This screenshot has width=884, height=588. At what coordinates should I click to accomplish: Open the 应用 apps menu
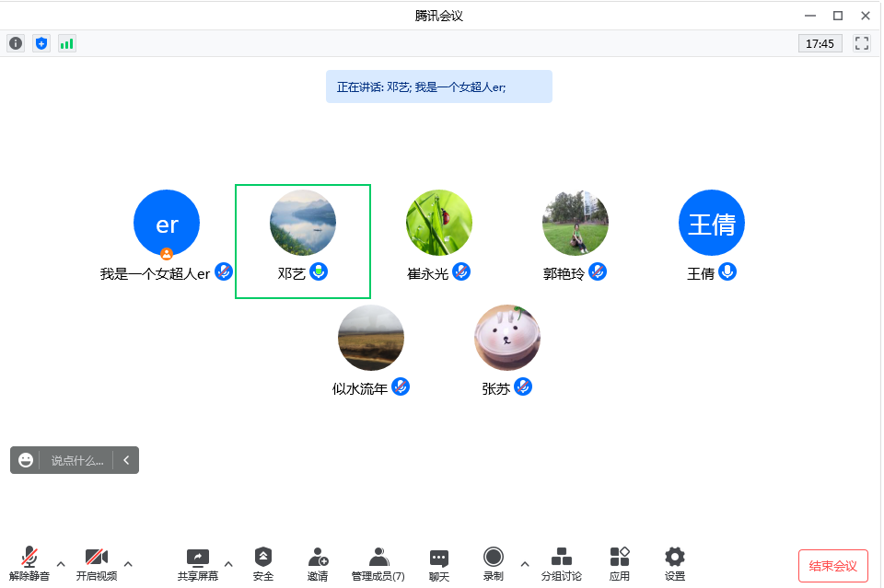click(620, 564)
